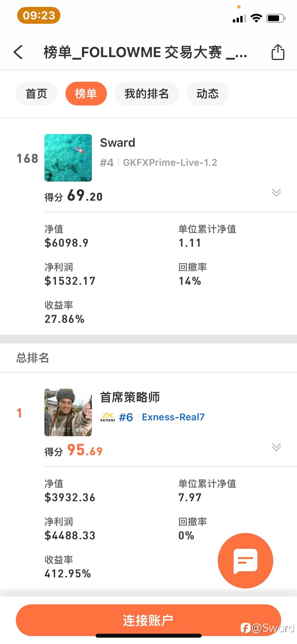This screenshot has height=644, width=297.
Task: Open 我的排名 tab
Action: pyautogui.click(x=147, y=94)
